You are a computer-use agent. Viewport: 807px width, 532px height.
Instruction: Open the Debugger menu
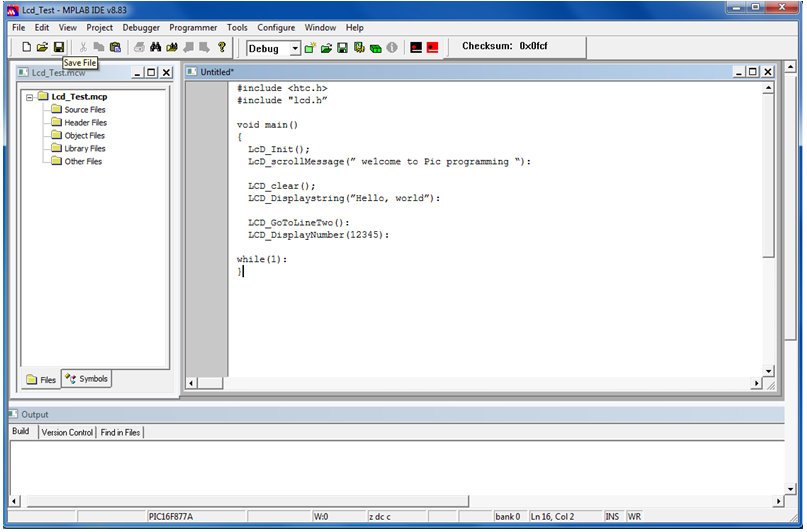coord(141,28)
